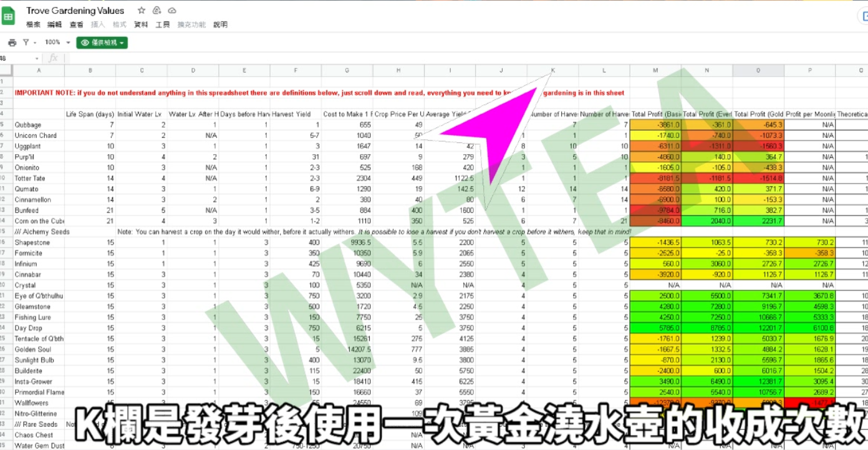Image resolution: width=868 pixels, height=450 pixels.
Task: Open the 檔案 menu
Action: [x=33, y=25]
